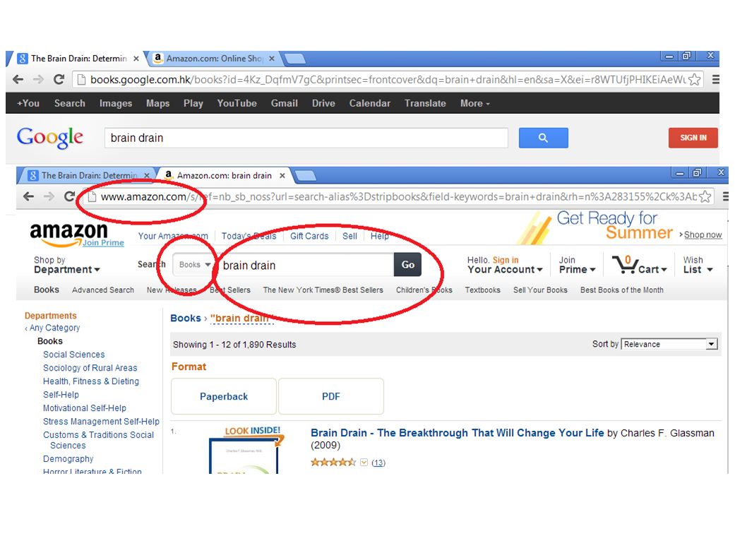Go to Any Category in Departments
The image size is (747, 560).
click(x=55, y=328)
